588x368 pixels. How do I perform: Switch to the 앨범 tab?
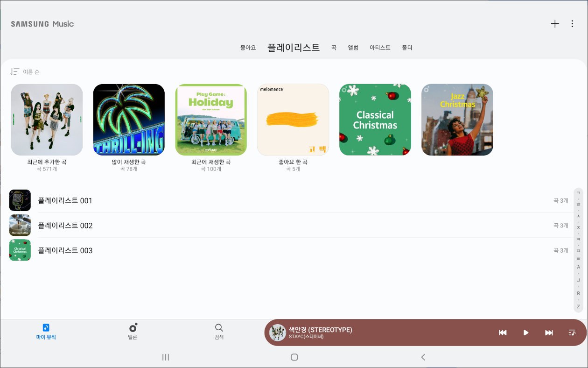tap(353, 47)
